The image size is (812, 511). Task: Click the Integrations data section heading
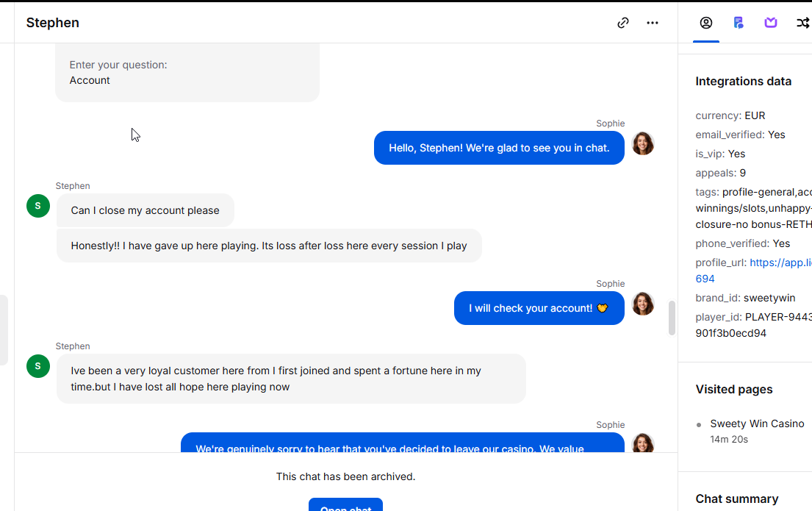(x=743, y=82)
